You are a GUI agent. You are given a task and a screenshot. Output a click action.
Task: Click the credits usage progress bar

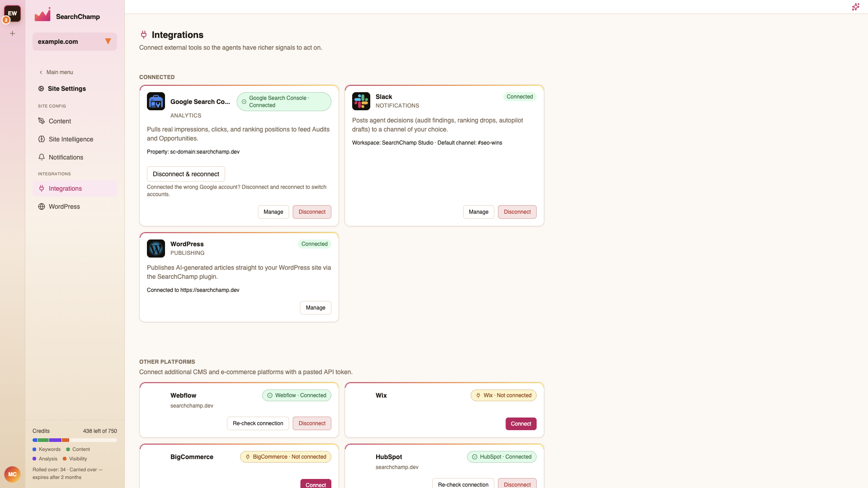click(x=75, y=440)
